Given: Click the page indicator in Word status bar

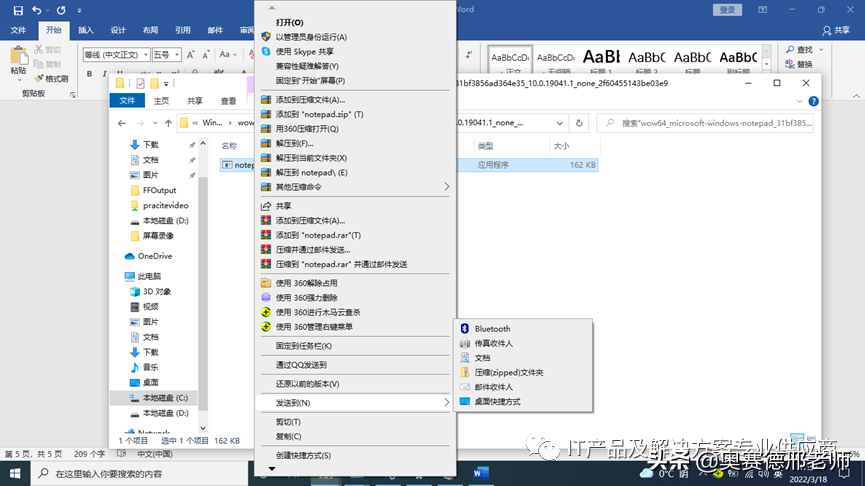Looking at the screenshot, I should (34, 454).
